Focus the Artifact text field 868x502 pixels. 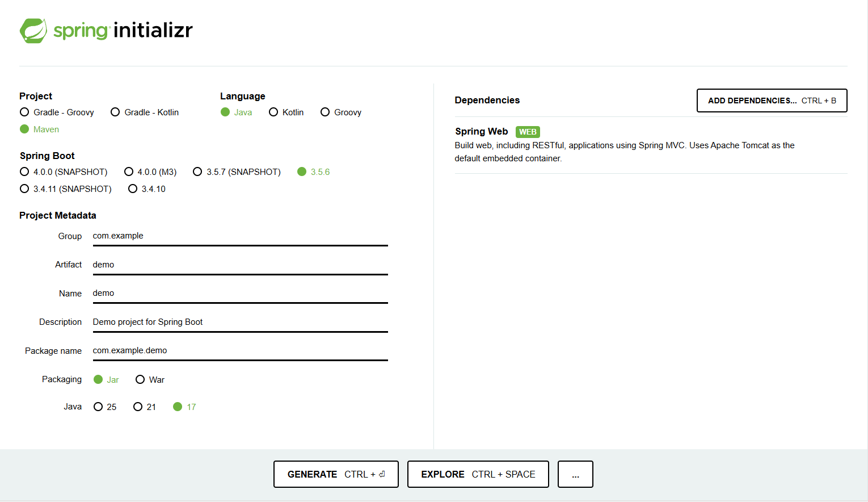[x=240, y=265]
